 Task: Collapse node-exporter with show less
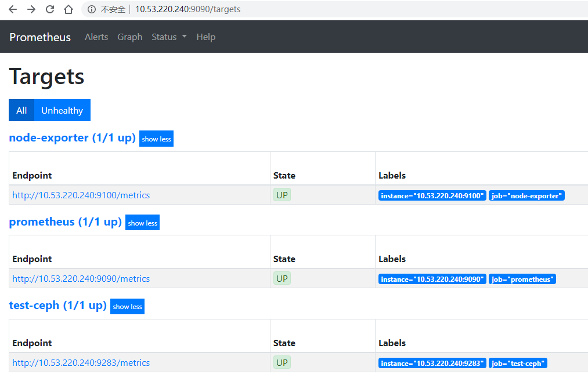(156, 139)
